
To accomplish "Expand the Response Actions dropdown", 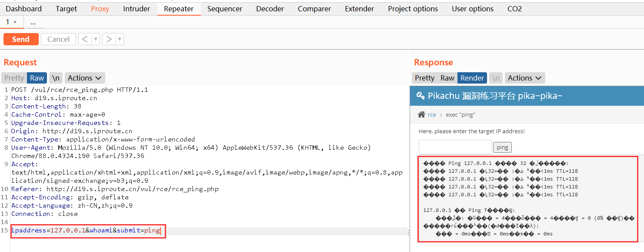I will click(x=525, y=78).
